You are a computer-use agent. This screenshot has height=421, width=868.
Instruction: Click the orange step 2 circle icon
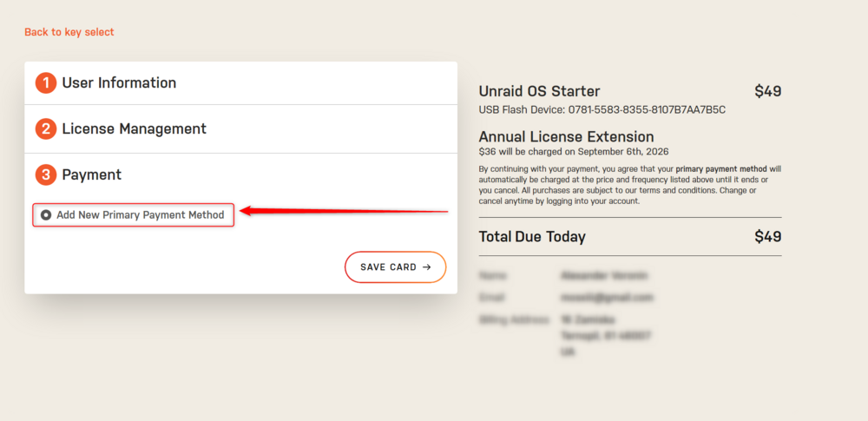point(46,129)
